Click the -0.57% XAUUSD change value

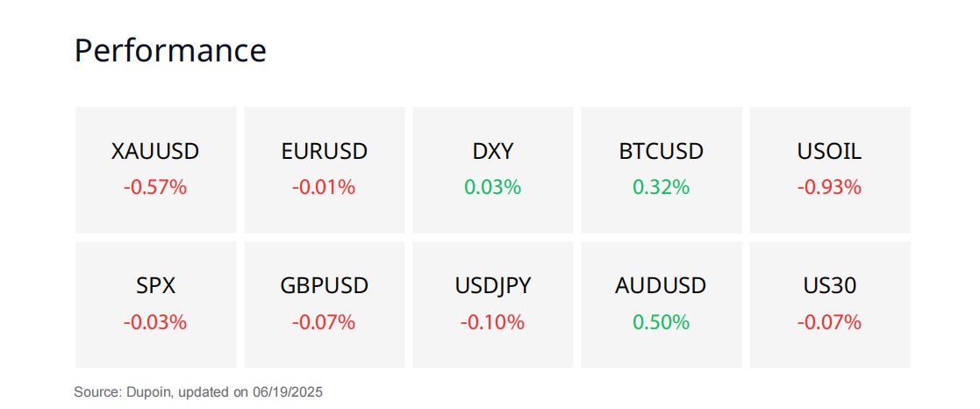coord(155,187)
